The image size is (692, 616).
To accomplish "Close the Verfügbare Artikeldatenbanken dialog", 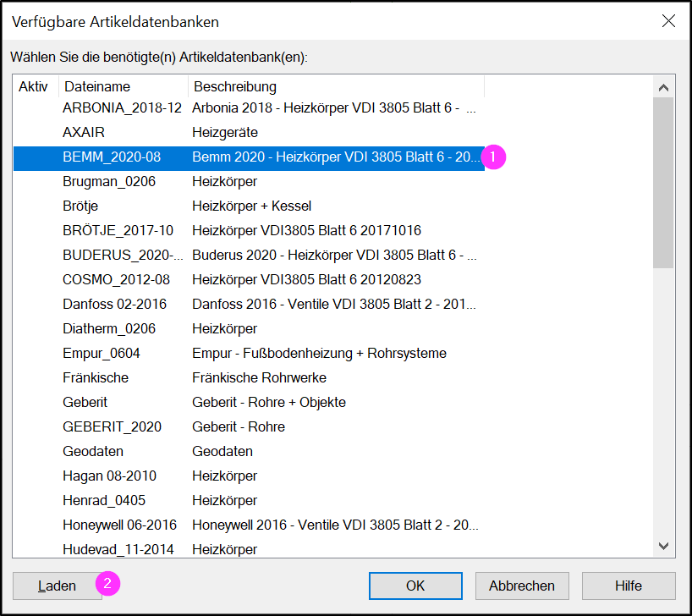I will [668, 21].
